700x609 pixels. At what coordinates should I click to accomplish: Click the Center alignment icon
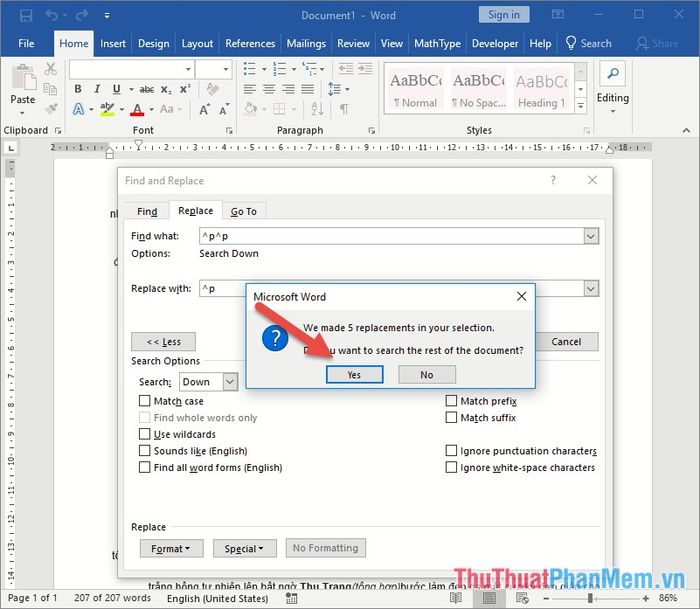click(269, 89)
